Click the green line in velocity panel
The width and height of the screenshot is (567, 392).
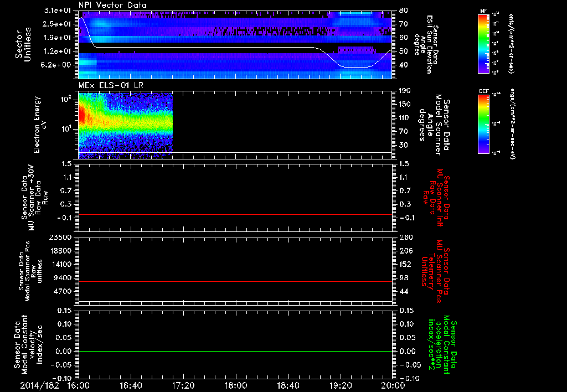(x=235, y=351)
